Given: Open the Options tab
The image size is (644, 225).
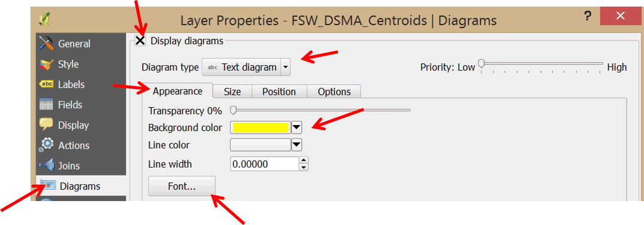Looking at the screenshot, I should (334, 92).
